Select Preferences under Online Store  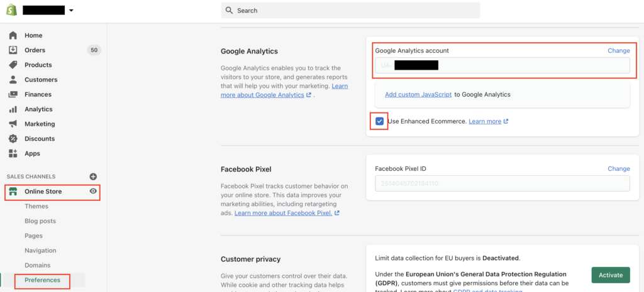pos(42,280)
